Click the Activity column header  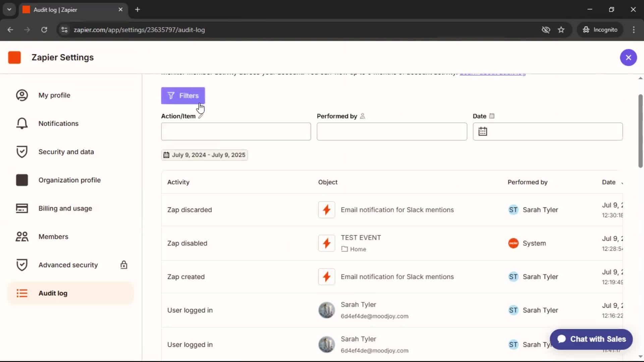point(178,182)
